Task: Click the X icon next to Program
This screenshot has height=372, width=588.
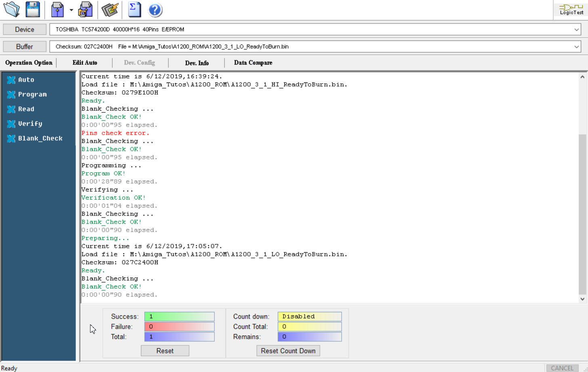Action: tap(11, 95)
